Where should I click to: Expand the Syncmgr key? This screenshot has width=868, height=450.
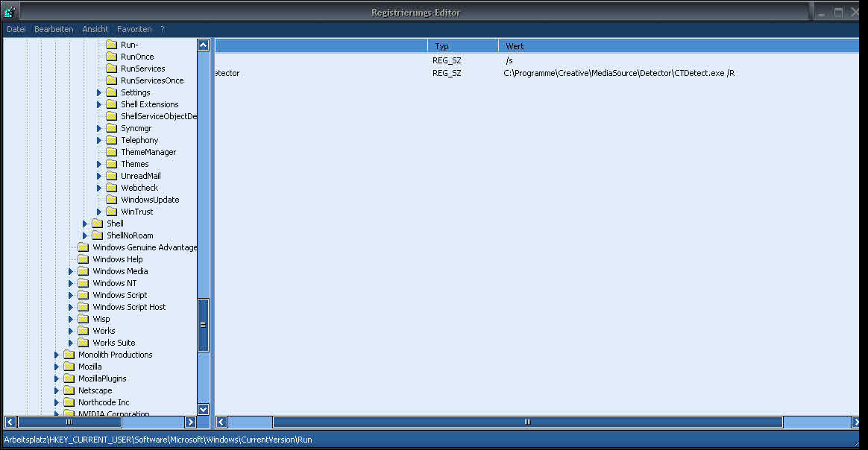click(x=99, y=128)
